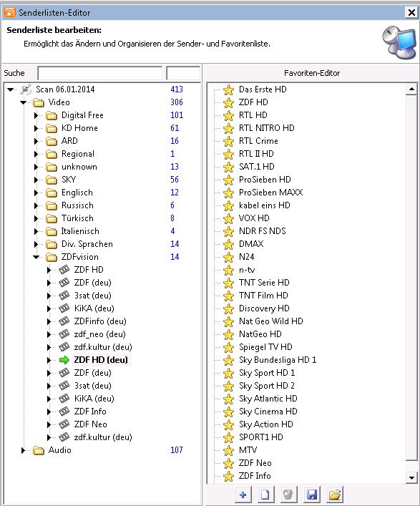Image resolution: width=420 pixels, height=506 pixels.
Task: Click the favorites list scroll down arrow
Action: pyautogui.click(x=411, y=477)
